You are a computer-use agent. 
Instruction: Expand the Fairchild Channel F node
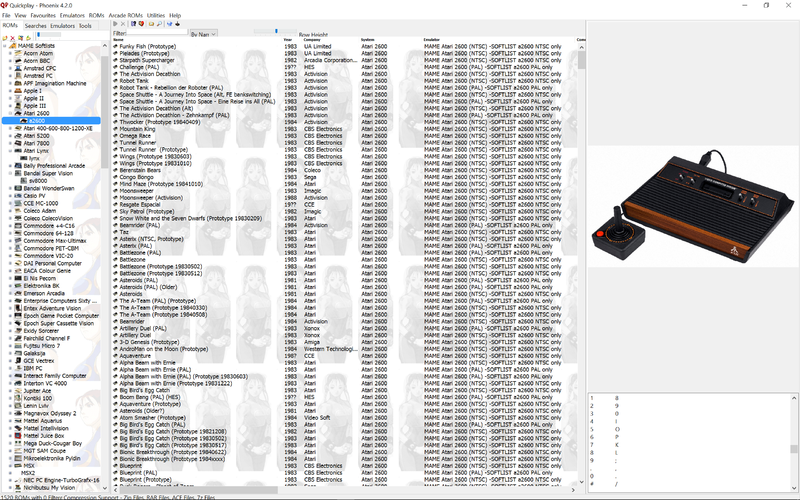tap(10, 338)
